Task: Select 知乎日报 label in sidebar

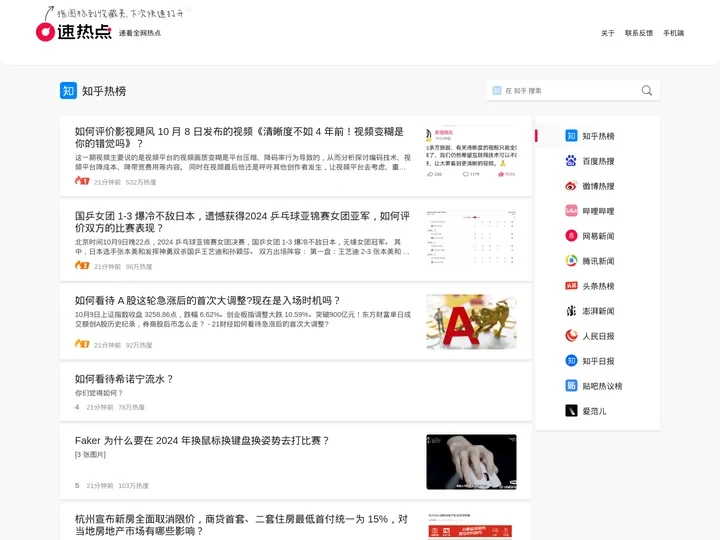Action: pyautogui.click(x=598, y=361)
